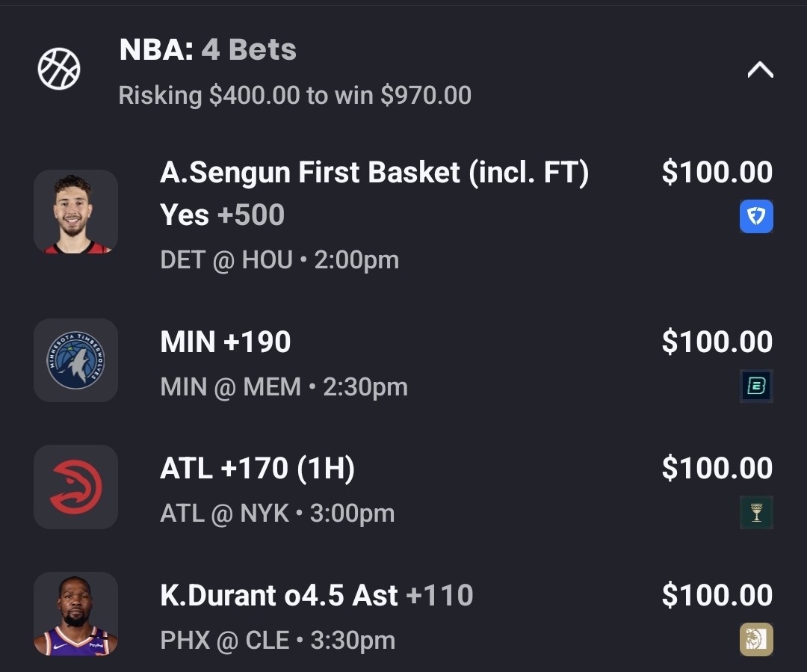Screen dimensions: 807x672
Task: Tap the Minnesota Timberwolves team logo
Action: tap(75, 360)
